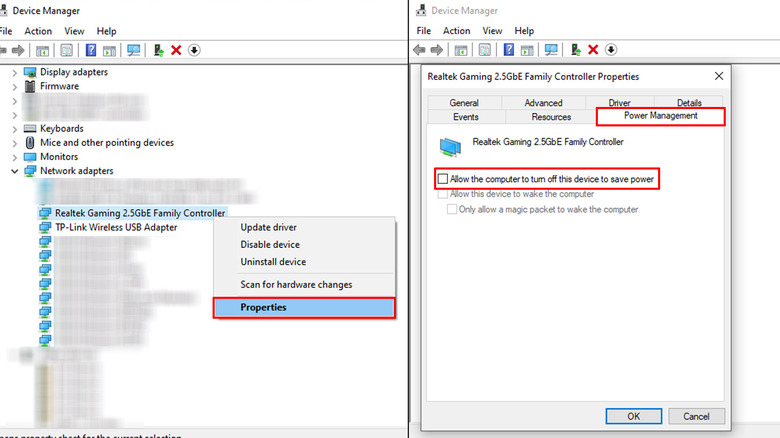Click Keyboards category icon
This screenshot has height=438, width=780.
pos(30,128)
